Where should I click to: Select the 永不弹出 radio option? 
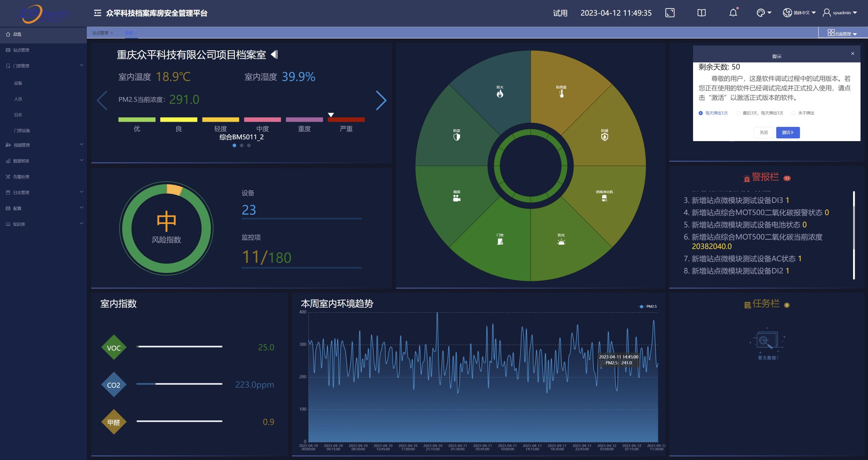tap(793, 113)
